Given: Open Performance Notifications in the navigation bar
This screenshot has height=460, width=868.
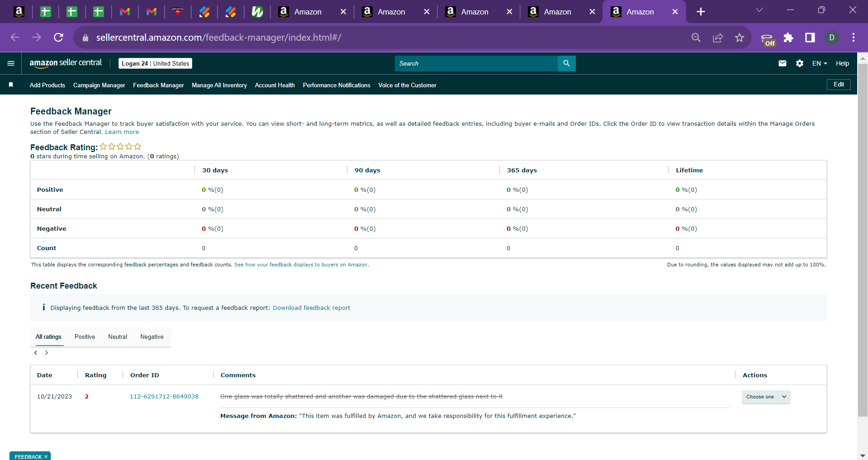Looking at the screenshot, I should 337,85.
